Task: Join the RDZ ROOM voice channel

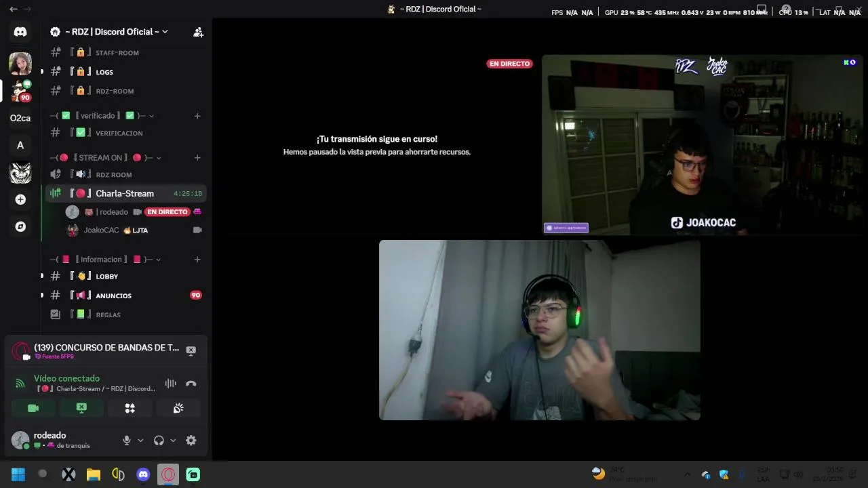Action: [x=126, y=174]
